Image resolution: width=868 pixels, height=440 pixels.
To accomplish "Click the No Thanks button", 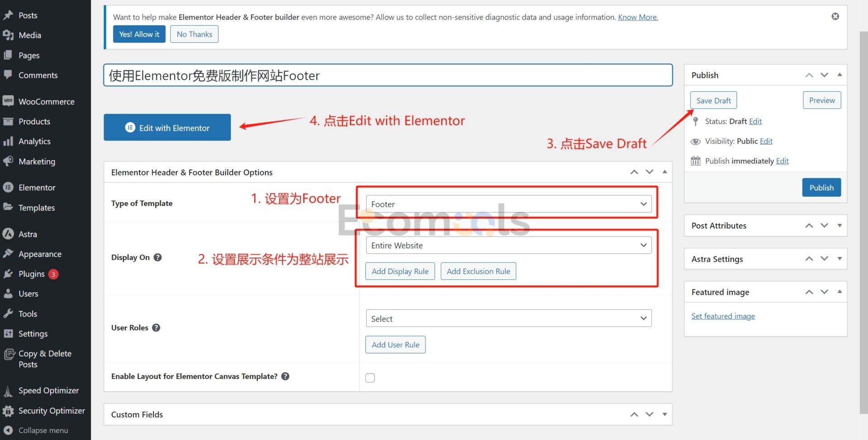I will (x=194, y=34).
